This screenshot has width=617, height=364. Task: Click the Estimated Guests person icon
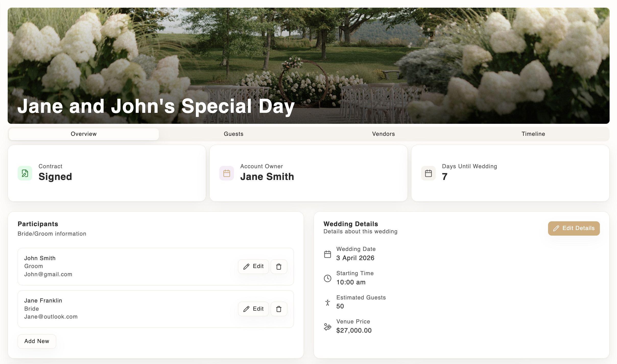click(327, 302)
